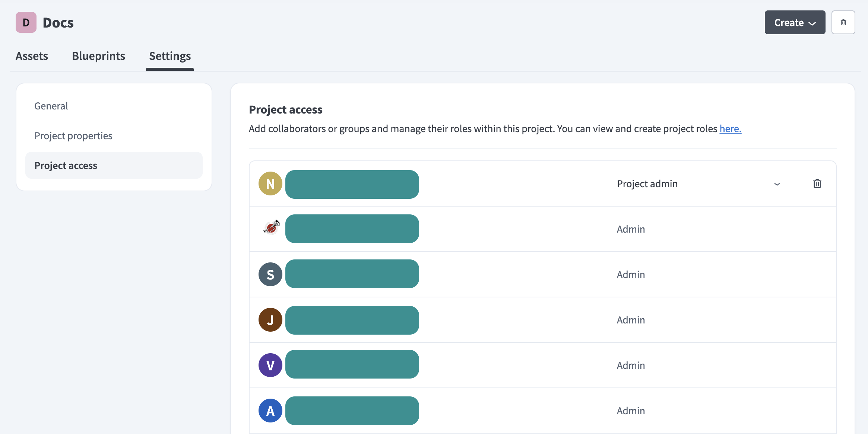Click the redacted name next to S avatar
The height and width of the screenshot is (434, 868).
click(352, 274)
